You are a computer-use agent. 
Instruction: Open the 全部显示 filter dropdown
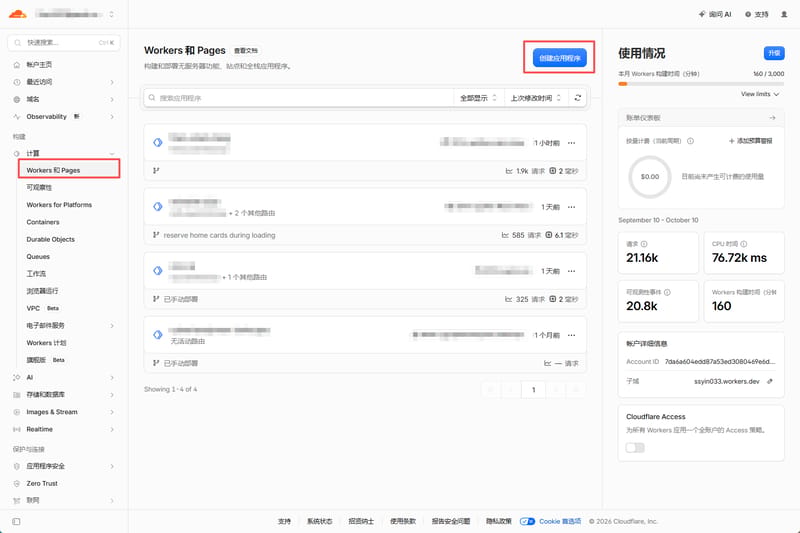(478, 98)
